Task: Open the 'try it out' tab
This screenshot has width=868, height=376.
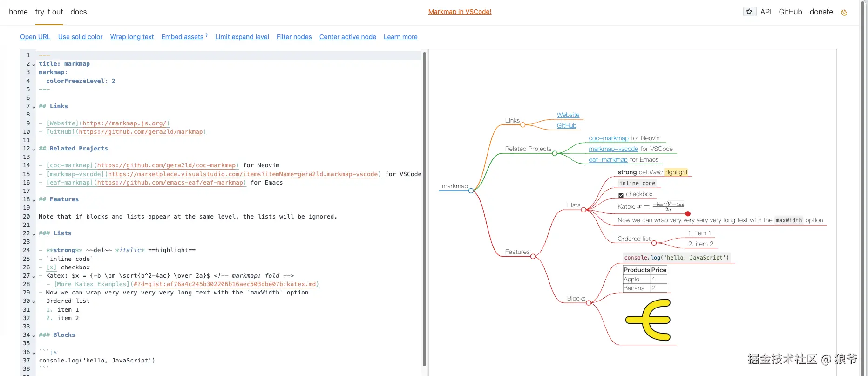Action: click(49, 12)
